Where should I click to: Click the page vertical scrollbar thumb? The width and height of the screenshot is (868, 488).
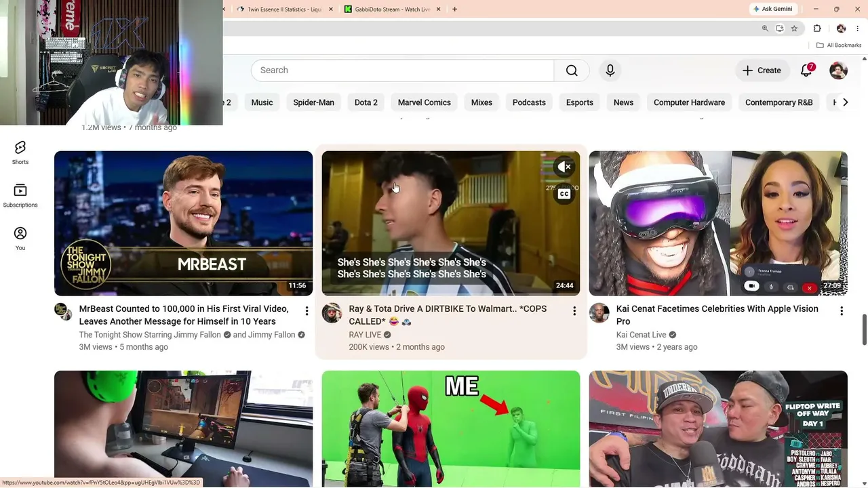coord(864,329)
